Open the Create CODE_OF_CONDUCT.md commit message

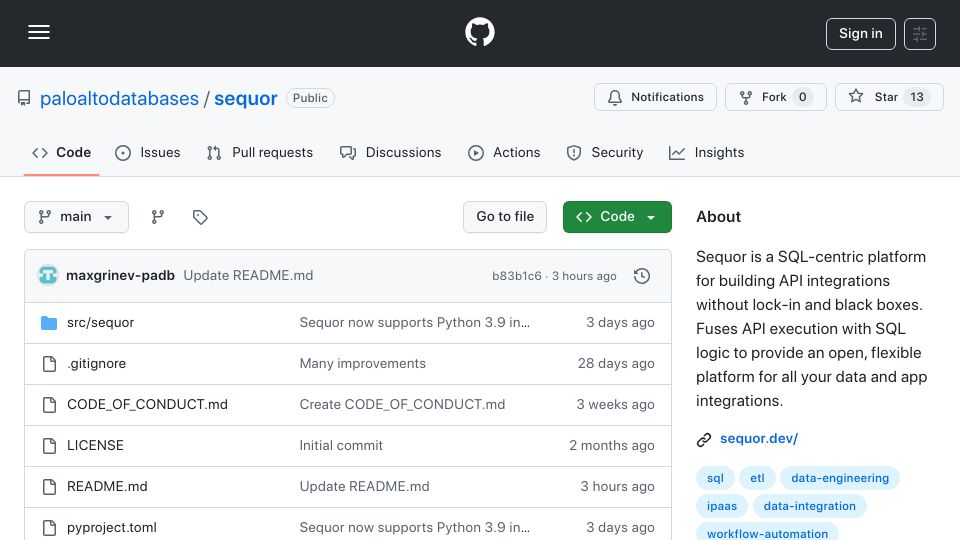(x=402, y=405)
